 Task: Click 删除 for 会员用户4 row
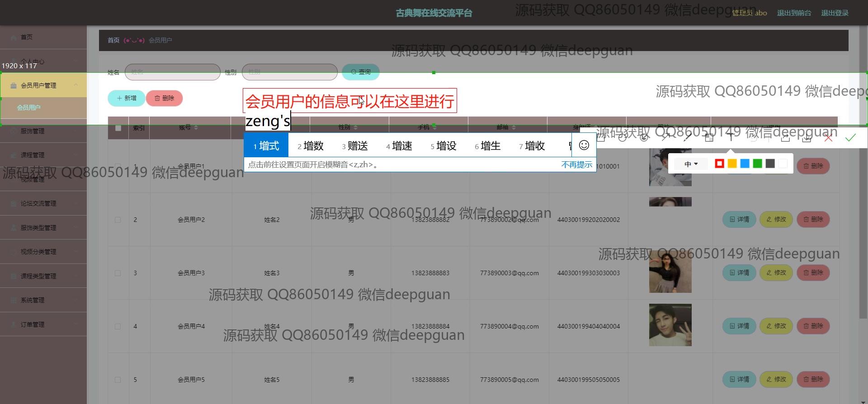(813, 326)
